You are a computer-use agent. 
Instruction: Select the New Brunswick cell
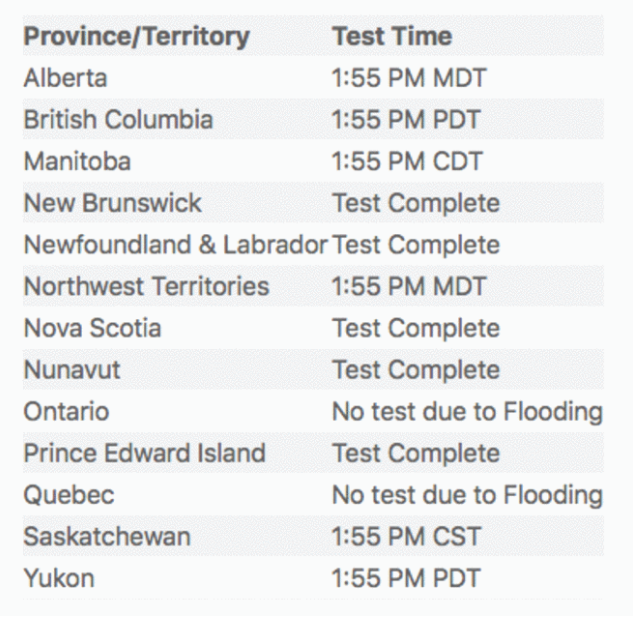pyautogui.click(x=113, y=203)
